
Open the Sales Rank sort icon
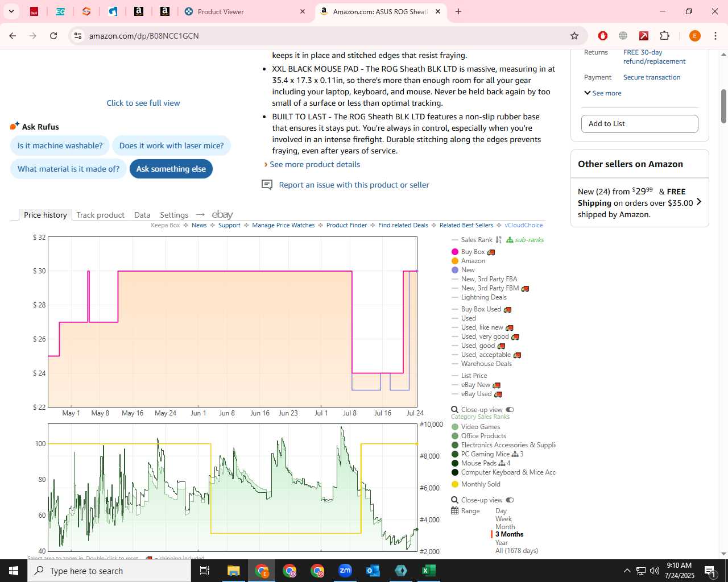pos(499,240)
